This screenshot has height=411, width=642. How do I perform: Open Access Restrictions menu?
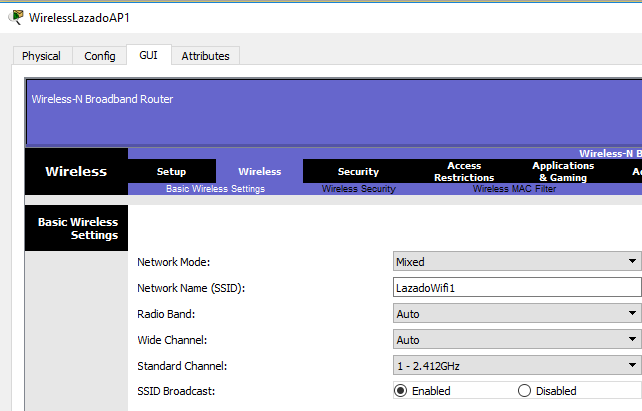[x=464, y=172]
